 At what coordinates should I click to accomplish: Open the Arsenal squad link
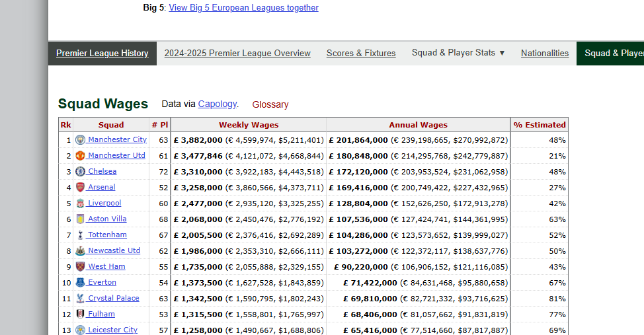pos(101,187)
